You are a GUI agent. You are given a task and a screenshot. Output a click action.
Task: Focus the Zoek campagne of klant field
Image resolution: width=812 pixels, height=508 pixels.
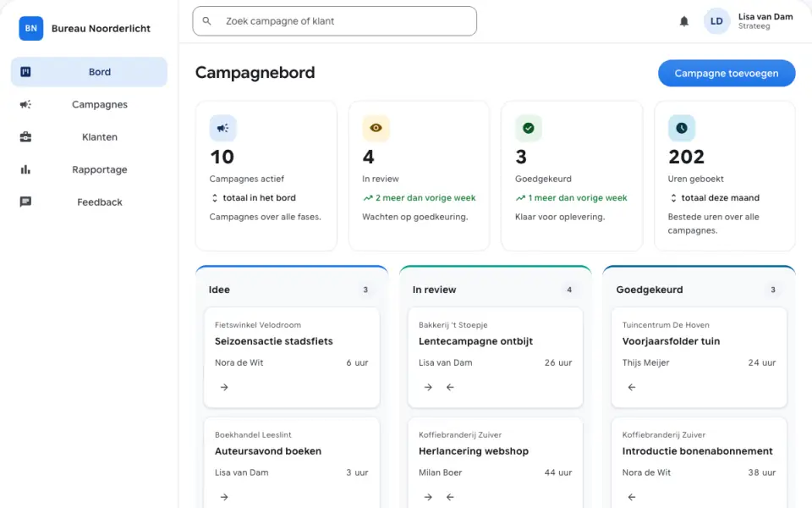click(335, 21)
